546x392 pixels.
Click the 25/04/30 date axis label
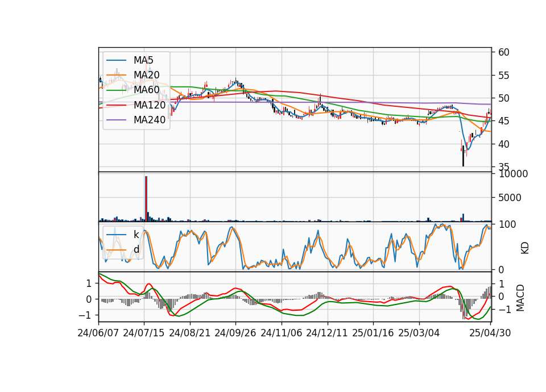pyautogui.click(x=490, y=333)
